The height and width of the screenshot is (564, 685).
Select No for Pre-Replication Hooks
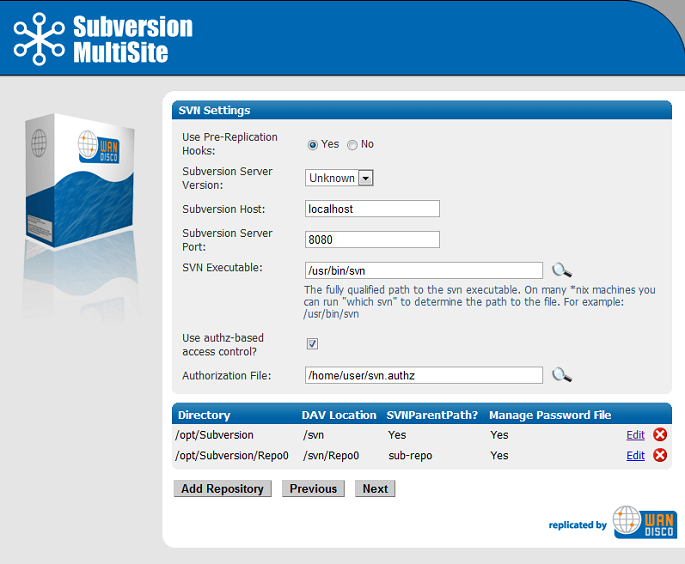pyautogui.click(x=352, y=145)
